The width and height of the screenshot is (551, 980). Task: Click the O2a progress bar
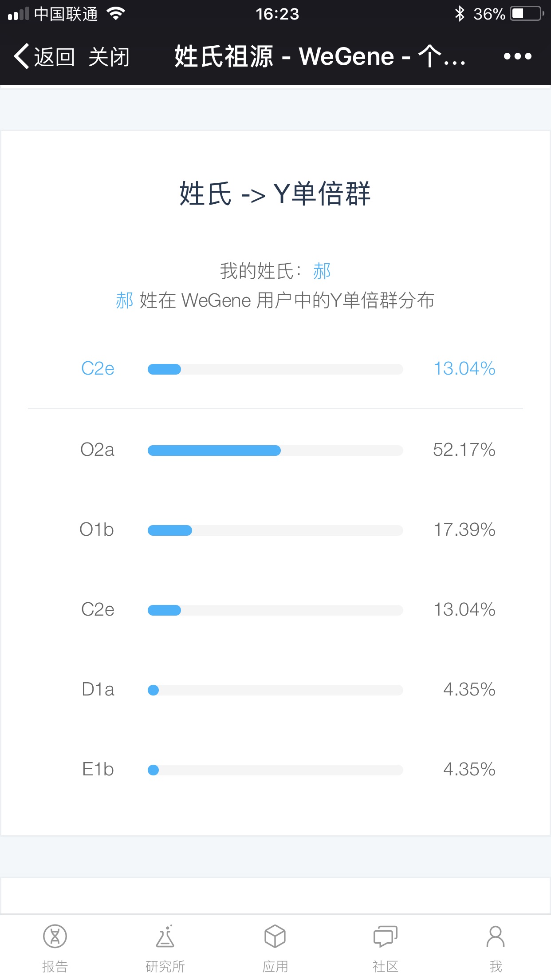point(275,450)
